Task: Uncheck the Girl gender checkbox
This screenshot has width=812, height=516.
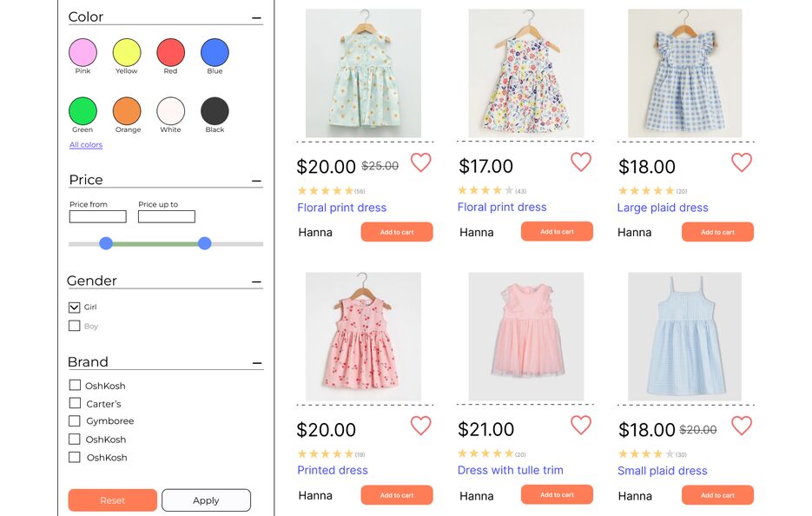Action: tap(74, 308)
